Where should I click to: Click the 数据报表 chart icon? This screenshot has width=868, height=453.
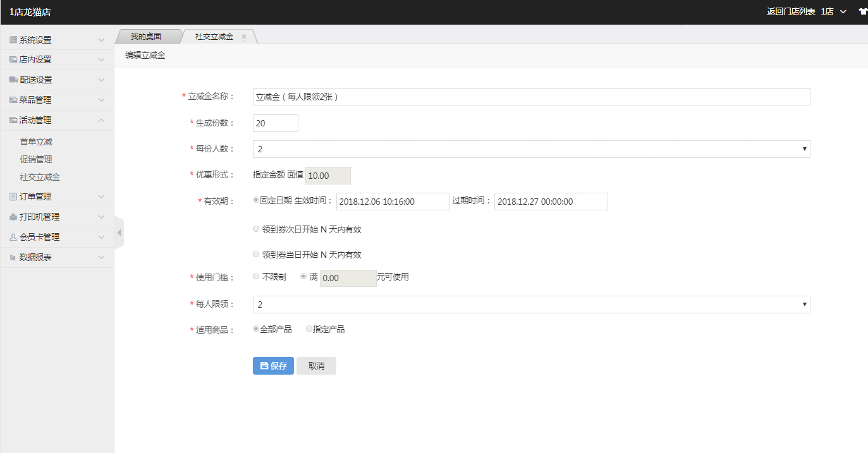pos(13,258)
